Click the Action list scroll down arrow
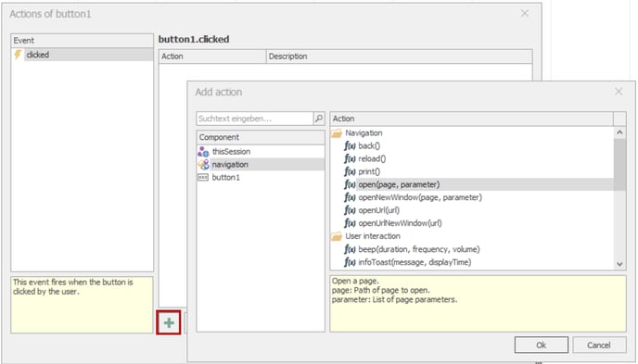Image resolution: width=638 pixels, height=364 pixels. [619, 264]
